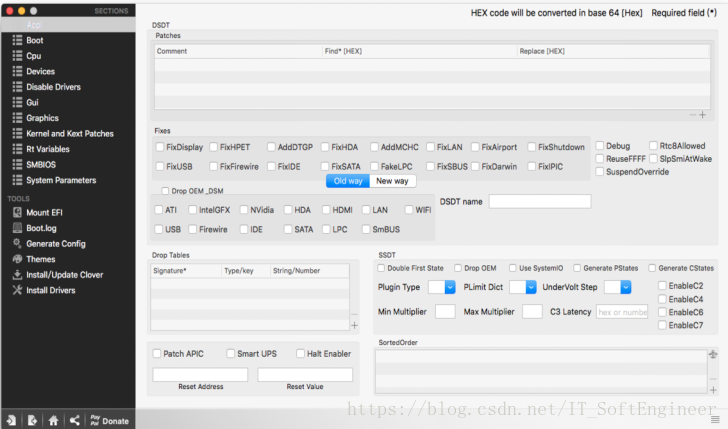Toggle the Halt Enabler checkbox

[x=300, y=354]
